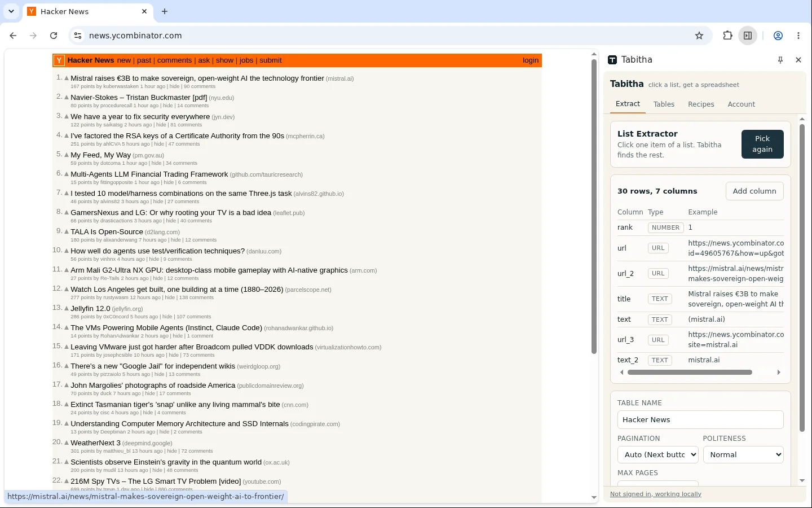The height and width of the screenshot is (508, 812).
Task: Reload the Hacker News page
Action: point(54,36)
